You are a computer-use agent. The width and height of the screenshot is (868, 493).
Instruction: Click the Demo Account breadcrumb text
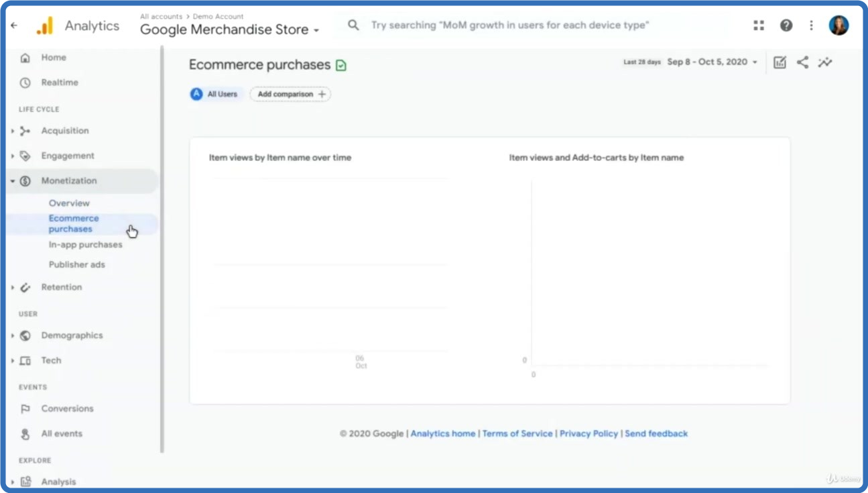tap(219, 16)
